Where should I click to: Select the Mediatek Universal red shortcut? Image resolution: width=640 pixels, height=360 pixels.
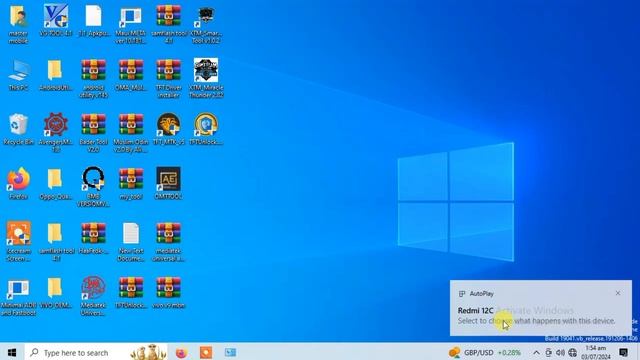(x=93, y=288)
